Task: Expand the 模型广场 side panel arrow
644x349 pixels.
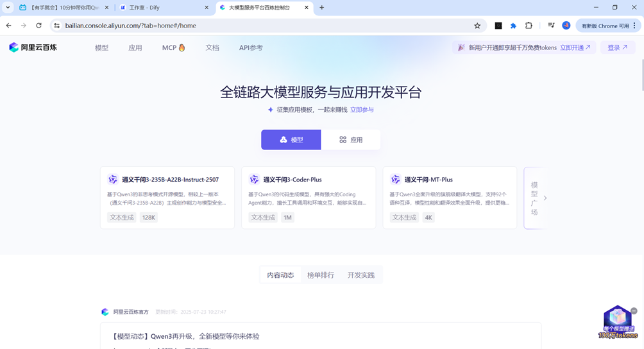Action: pos(545,198)
